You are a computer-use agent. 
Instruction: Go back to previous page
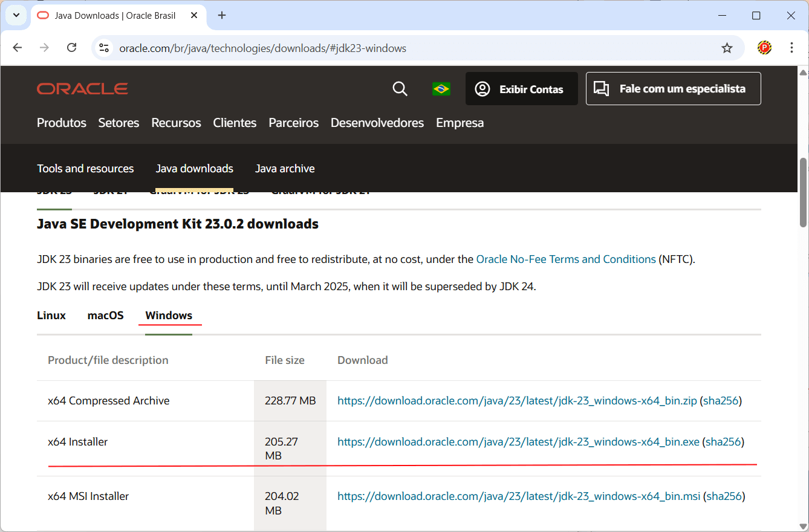[x=18, y=48]
